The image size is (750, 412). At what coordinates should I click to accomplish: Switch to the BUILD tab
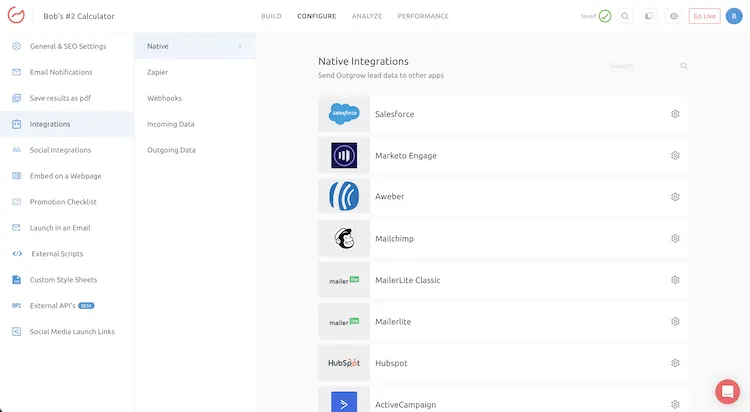(x=271, y=16)
